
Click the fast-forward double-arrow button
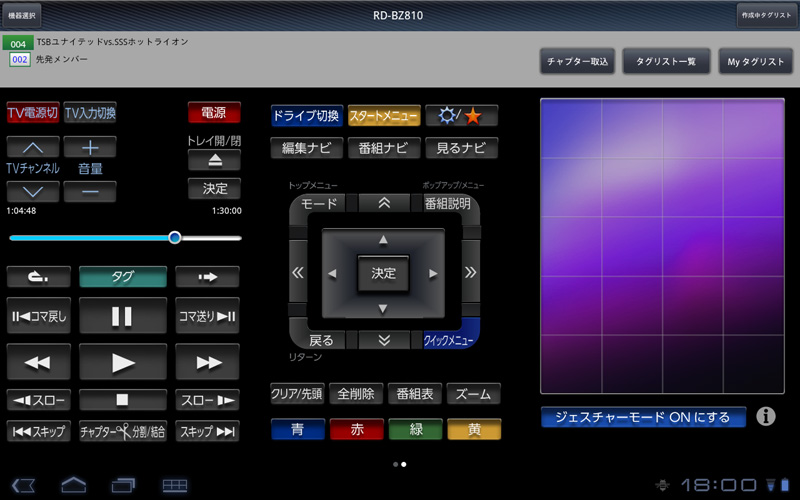[x=208, y=362]
